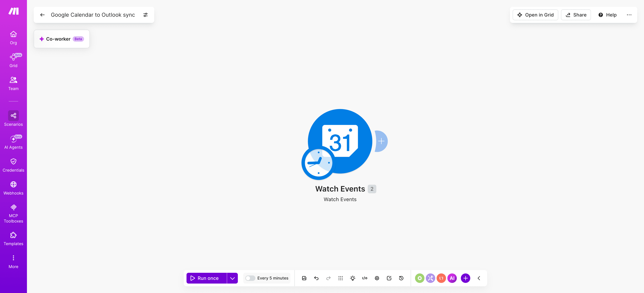Click Open in Grid
644x293 pixels.
535,15
